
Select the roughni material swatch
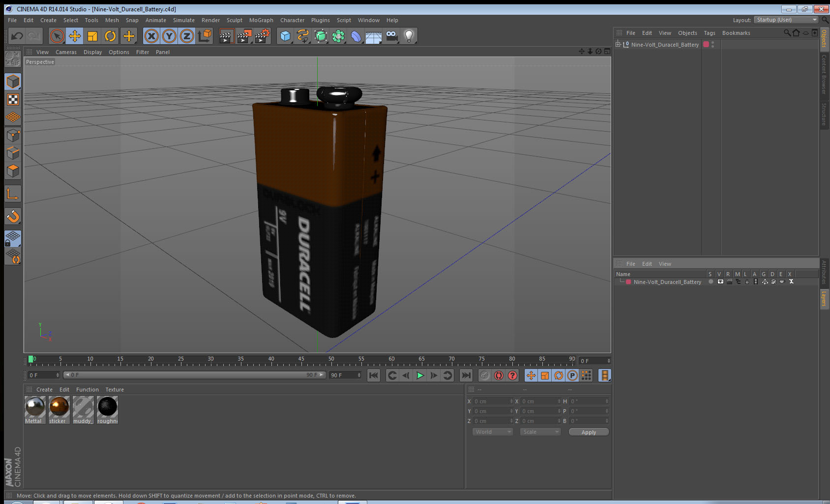[x=107, y=410]
